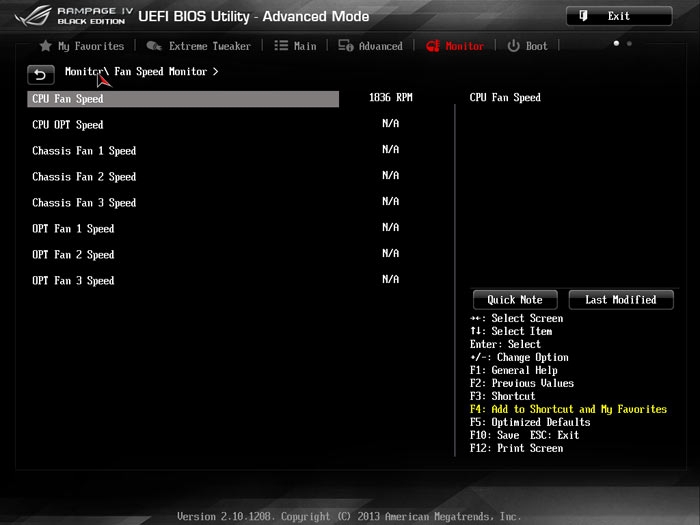Show the Last Modified settings list

pos(620,300)
